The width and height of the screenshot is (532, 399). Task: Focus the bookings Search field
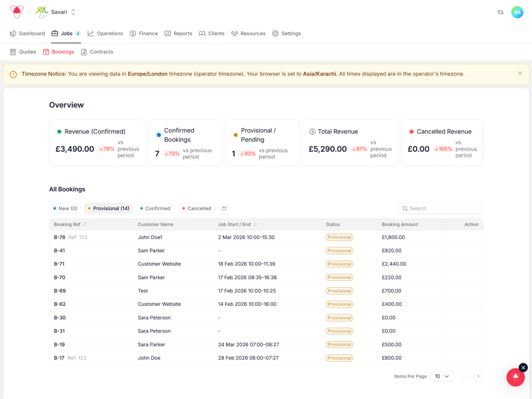pyautogui.click(x=440, y=209)
